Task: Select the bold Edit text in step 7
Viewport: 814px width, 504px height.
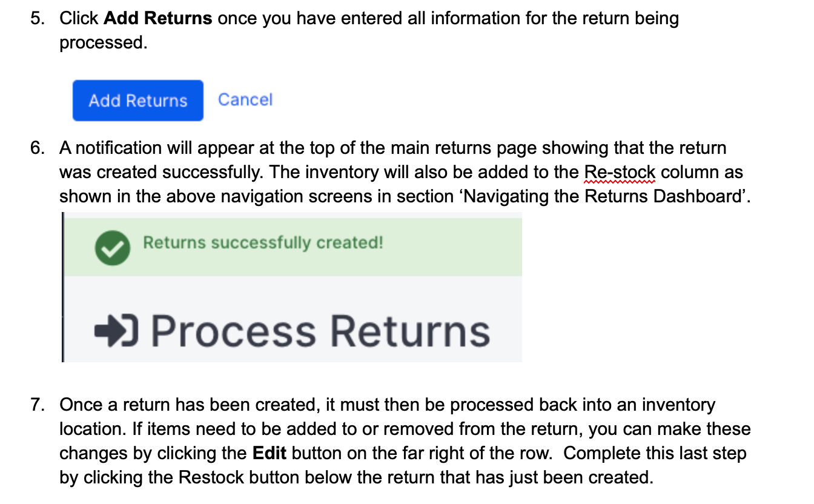Action: [x=269, y=453]
